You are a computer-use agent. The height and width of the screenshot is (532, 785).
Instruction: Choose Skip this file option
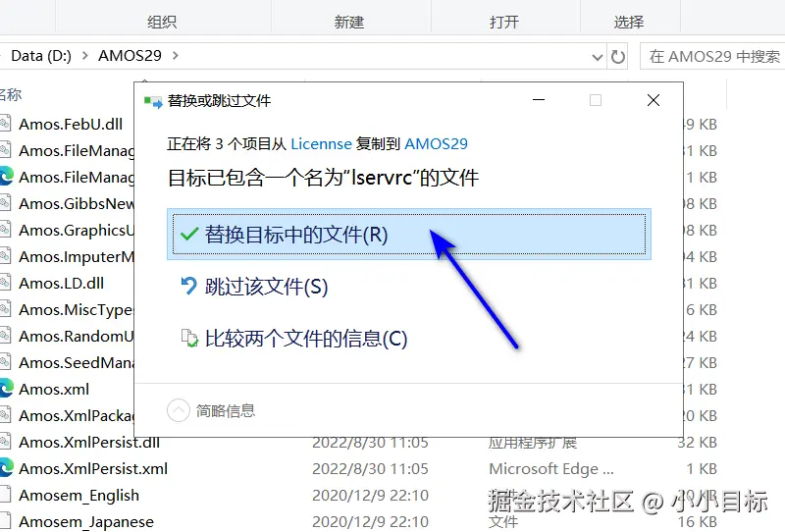tap(266, 287)
